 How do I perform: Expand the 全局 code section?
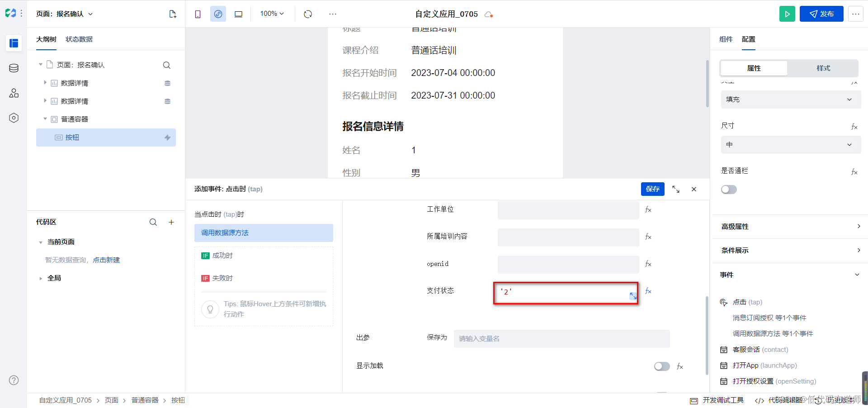pyautogui.click(x=41, y=279)
